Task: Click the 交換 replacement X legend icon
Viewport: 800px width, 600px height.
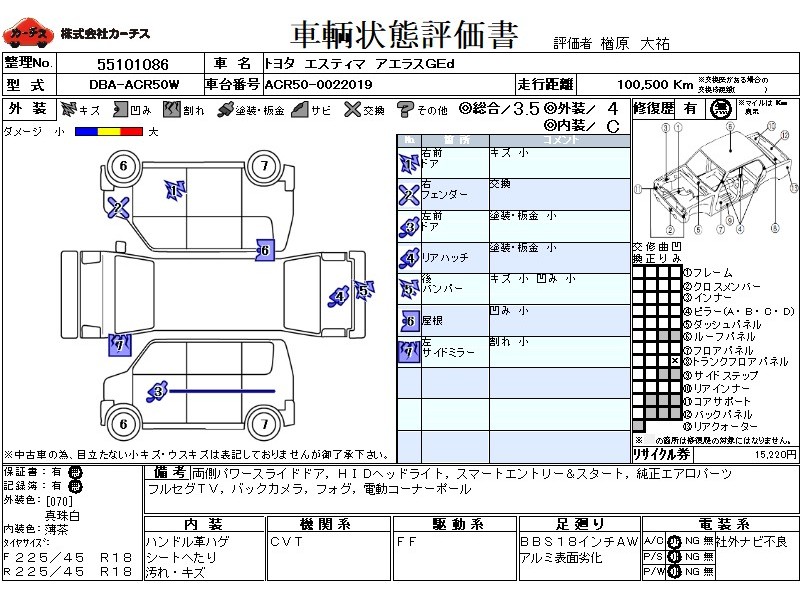Action: [351, 110]
